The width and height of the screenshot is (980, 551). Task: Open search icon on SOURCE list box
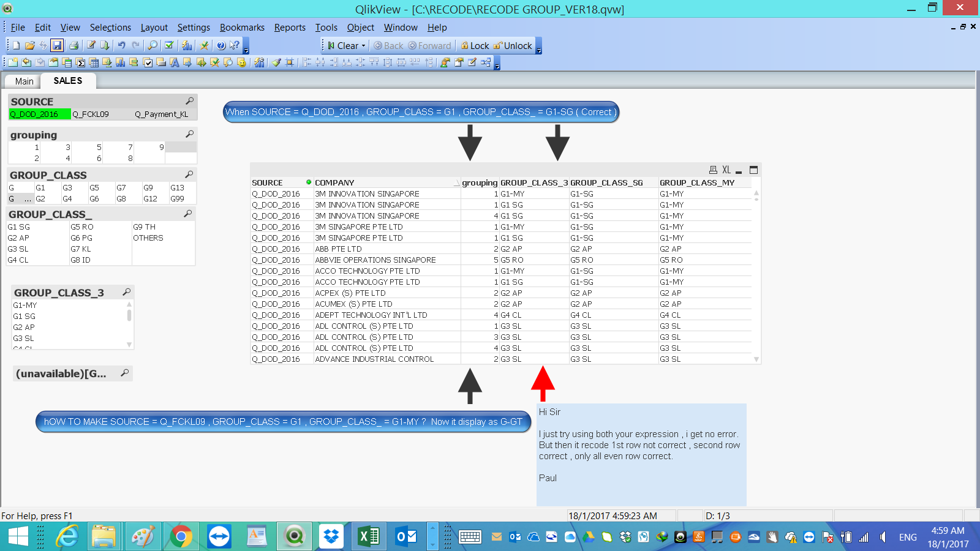[190, 101]
